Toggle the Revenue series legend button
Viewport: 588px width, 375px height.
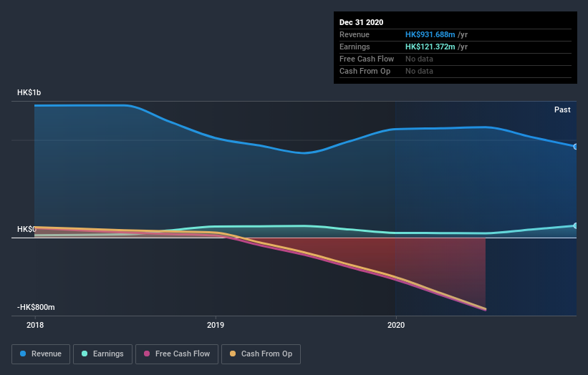pos(41,354)
